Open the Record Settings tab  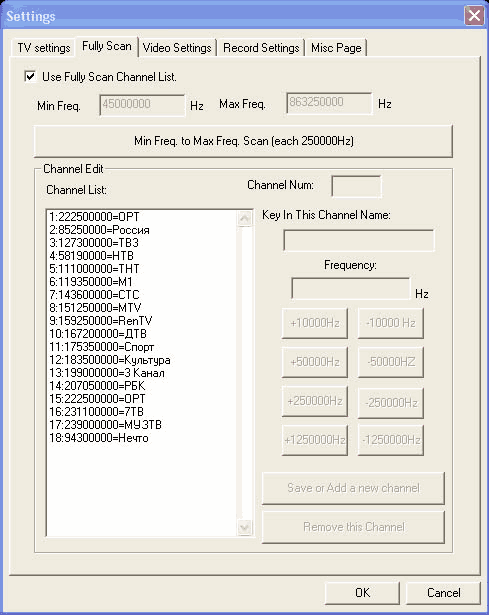(x=261, y=48)
